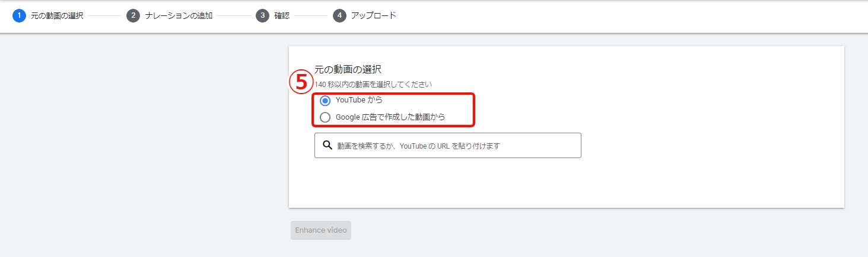Click the 'Google 広告で作成した動画から' label text
868x257 pixels.
coord(390,117)
